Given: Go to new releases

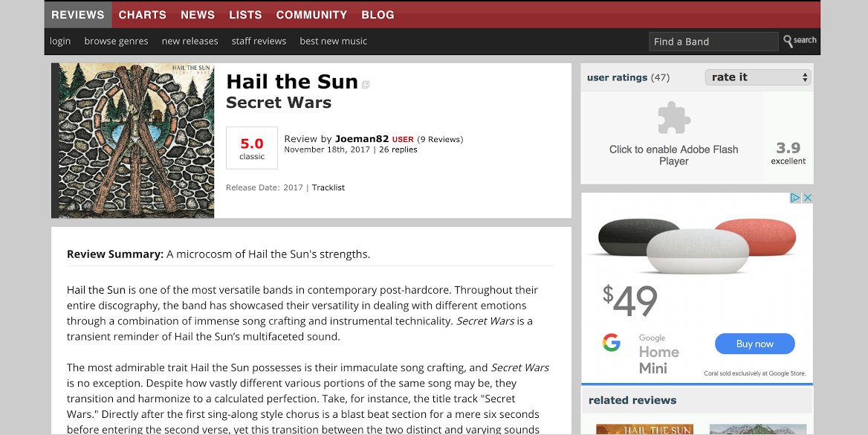Looking at the screenshot, I should coord(190,41).
